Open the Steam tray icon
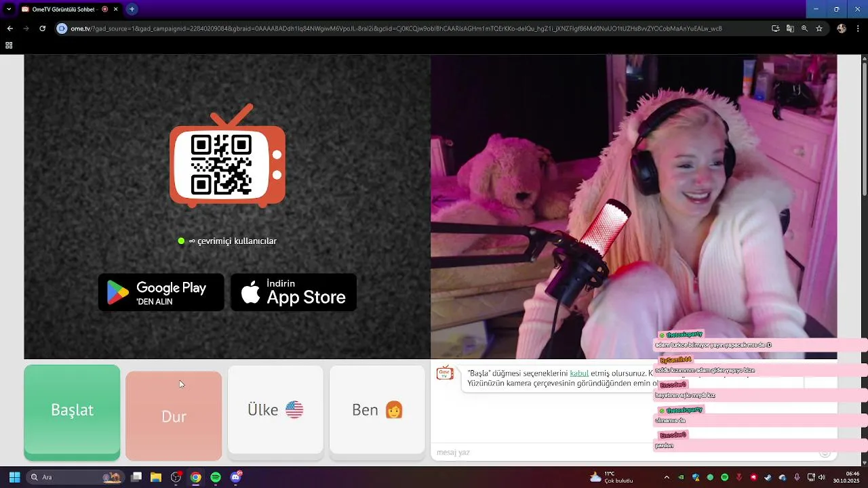Image resolution: width=868 pixels, height=488 pixels. point(768,477)
